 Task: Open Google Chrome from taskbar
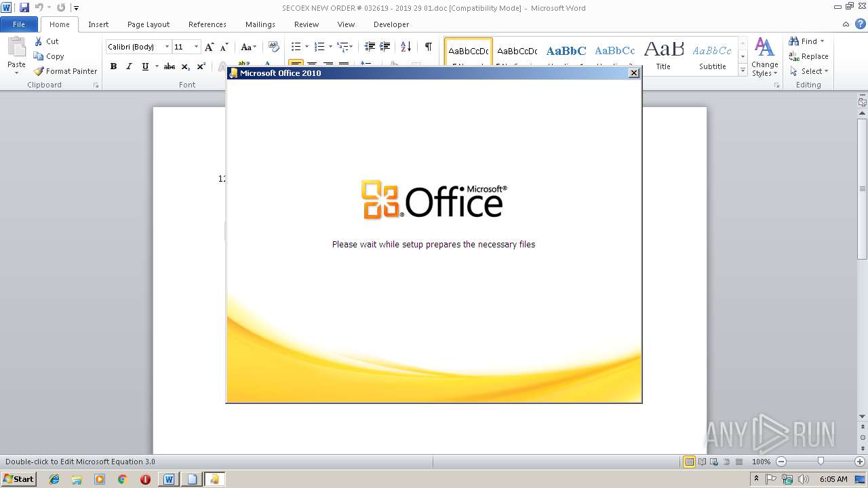[122, 479]
